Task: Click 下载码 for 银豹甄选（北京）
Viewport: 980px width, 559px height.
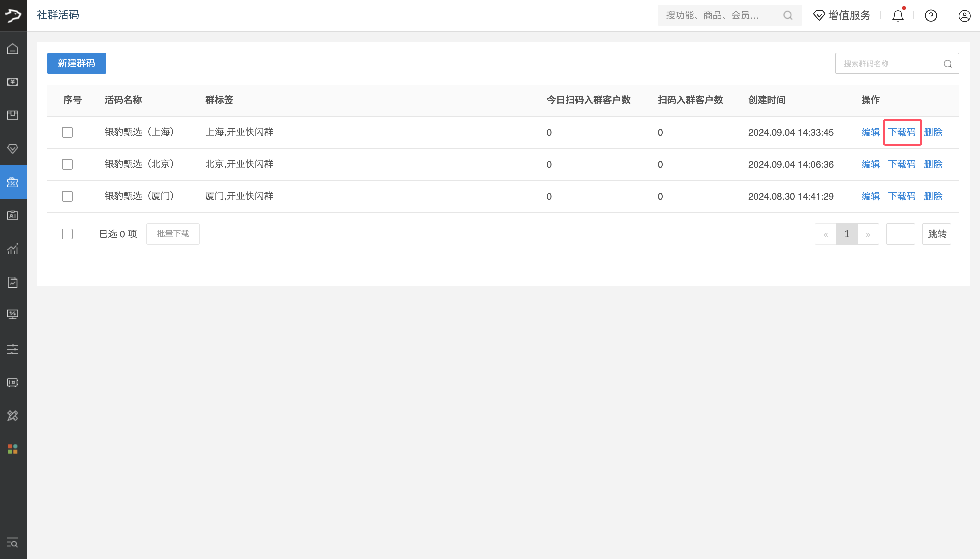Action: tap(902, 164)
